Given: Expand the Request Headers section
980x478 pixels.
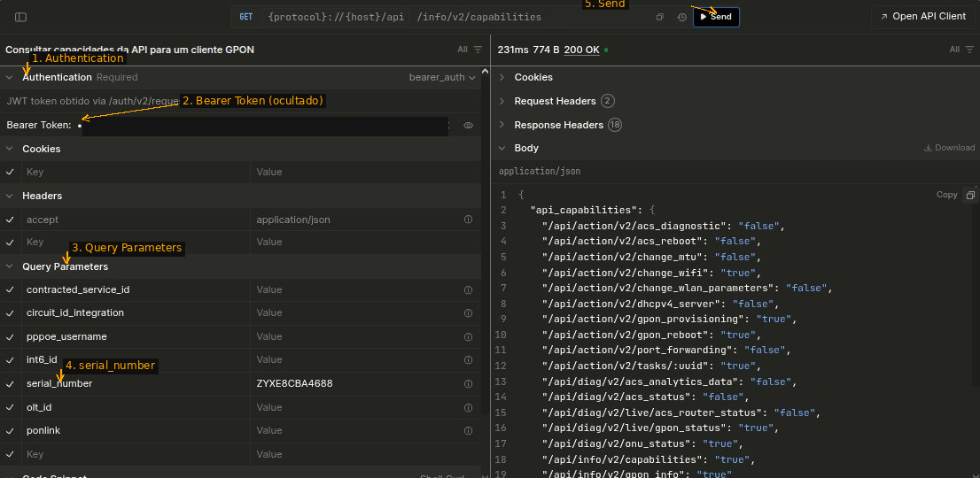Looking at the screenshot, I should point(502,101).
